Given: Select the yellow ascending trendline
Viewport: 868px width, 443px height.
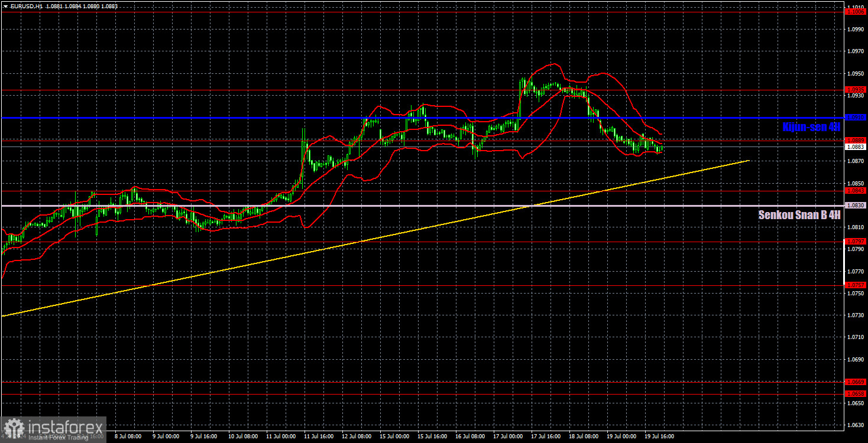Looking at the screenshot, I should pyautogui.click(x=375, y=238).
